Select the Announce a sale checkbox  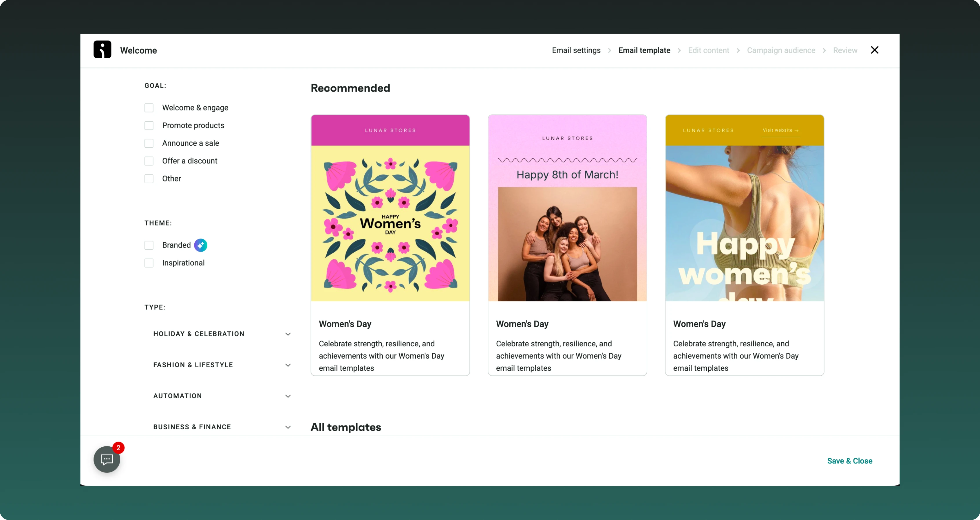tap(149, 143)
